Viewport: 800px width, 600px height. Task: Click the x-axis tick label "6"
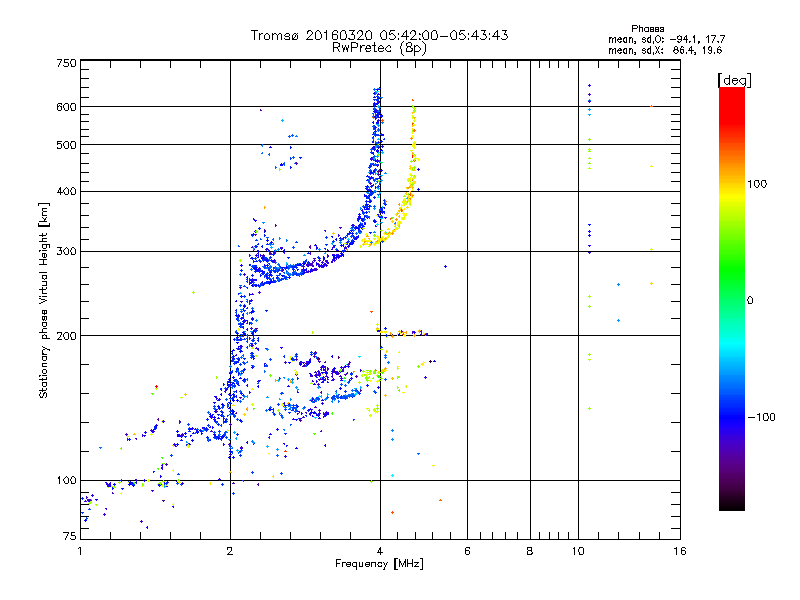pos(467,551)
